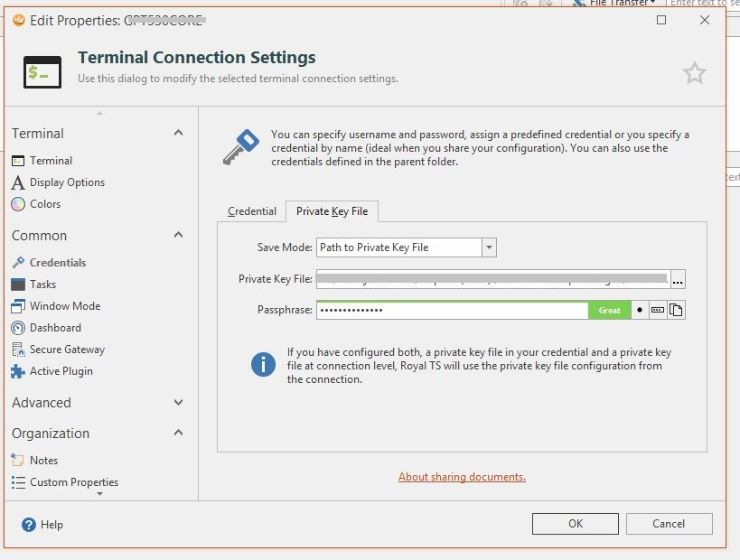Click the About sharing documents link
Image resolution: width=740 pixels, height=560 pixels.
[462, 477]
